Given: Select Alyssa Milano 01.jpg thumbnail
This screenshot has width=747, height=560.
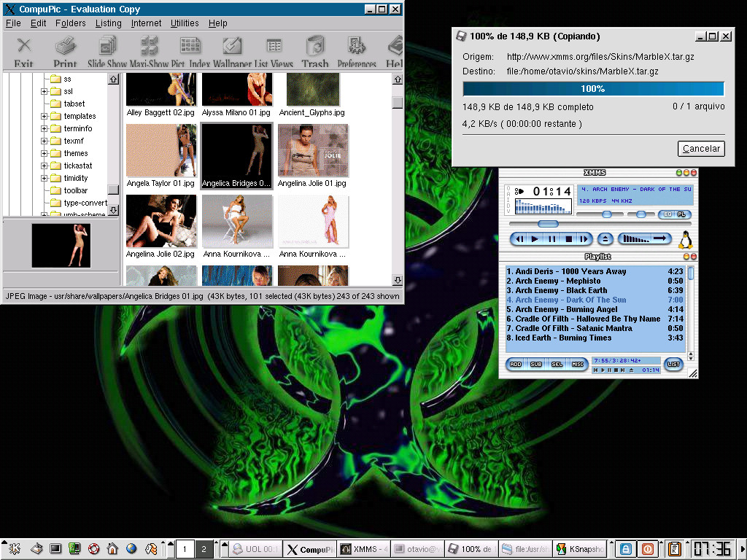Looking at the screenshot, I should pos(237,90).
